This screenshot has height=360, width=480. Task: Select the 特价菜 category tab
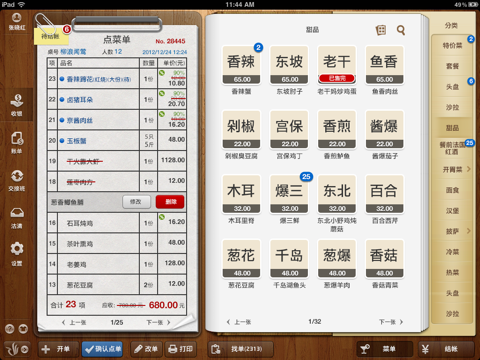[452, 45]
